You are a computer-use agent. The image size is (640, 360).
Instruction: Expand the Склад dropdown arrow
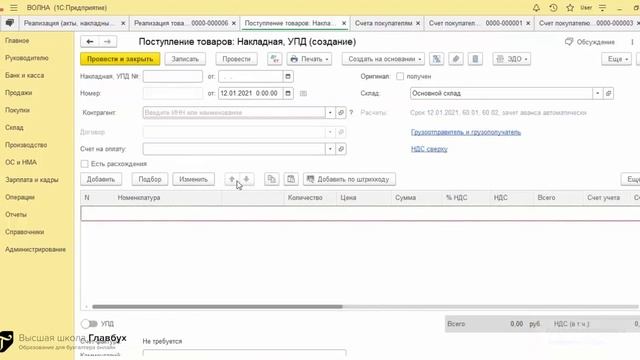pyautogui.click(x=598, y=93)
